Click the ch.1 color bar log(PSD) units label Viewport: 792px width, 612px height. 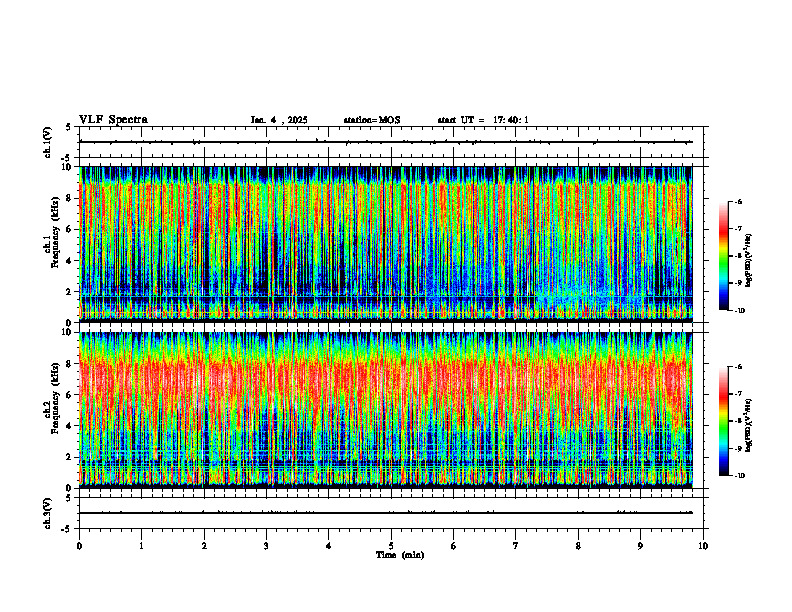click(749, 261)
